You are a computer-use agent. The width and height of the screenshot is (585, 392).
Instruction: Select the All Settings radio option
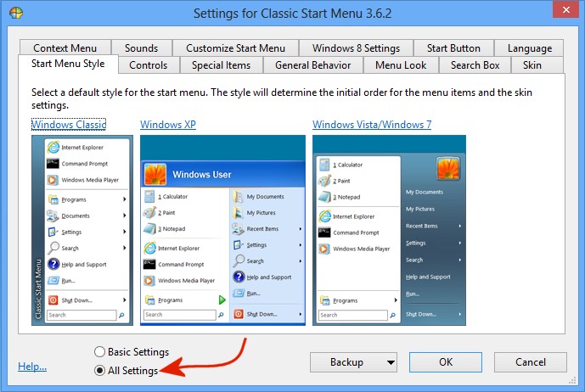127,371
